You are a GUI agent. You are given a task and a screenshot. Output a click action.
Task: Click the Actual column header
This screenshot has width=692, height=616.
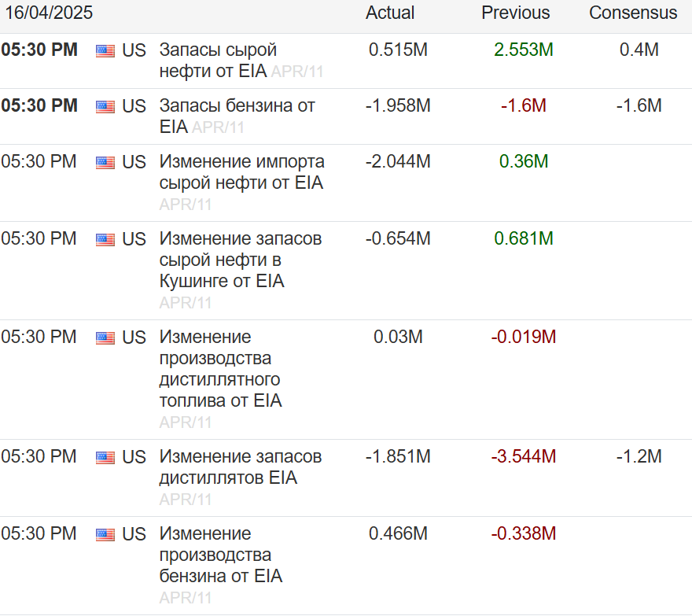(x=390, y=13)
